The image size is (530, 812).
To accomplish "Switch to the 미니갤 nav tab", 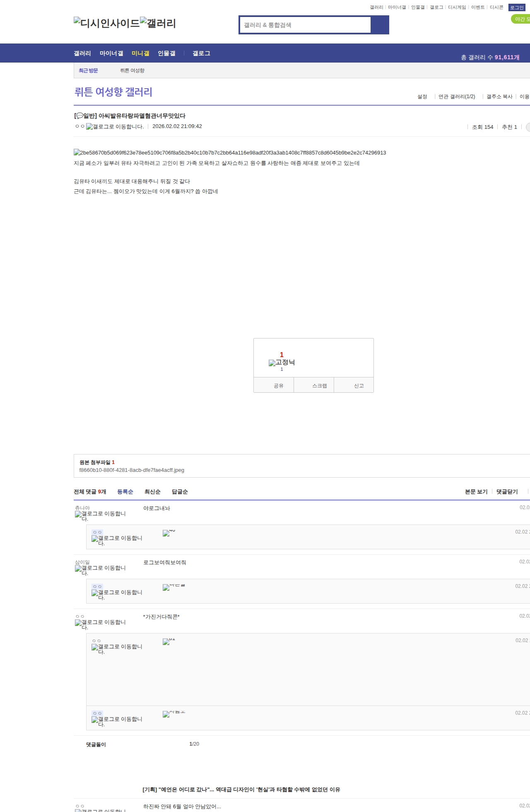I will point(140,53).
